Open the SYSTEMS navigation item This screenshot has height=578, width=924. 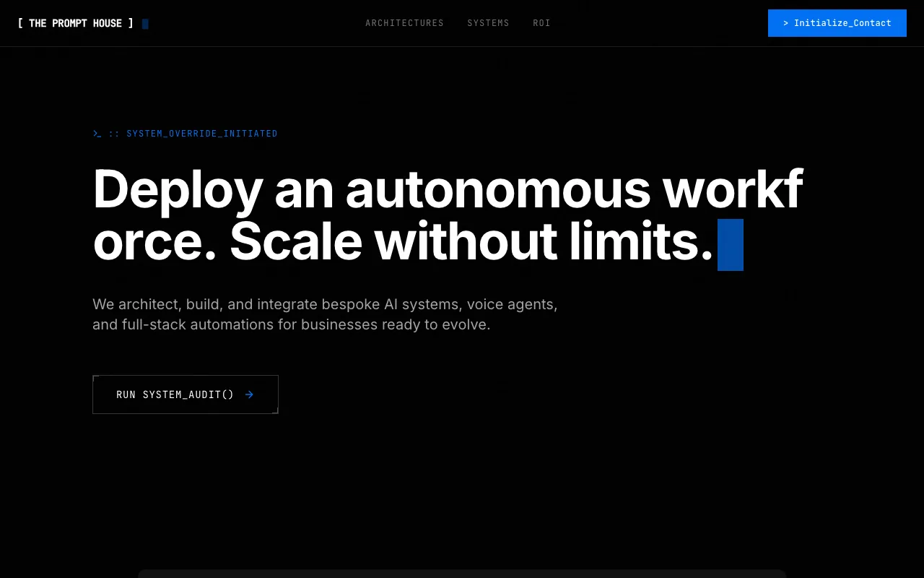(488, 23)
